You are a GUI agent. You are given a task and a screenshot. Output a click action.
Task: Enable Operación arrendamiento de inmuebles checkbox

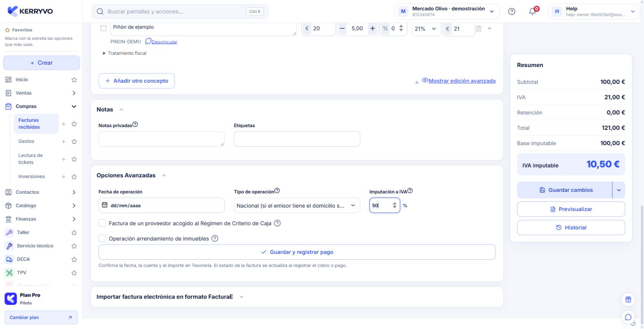[102, 238]
